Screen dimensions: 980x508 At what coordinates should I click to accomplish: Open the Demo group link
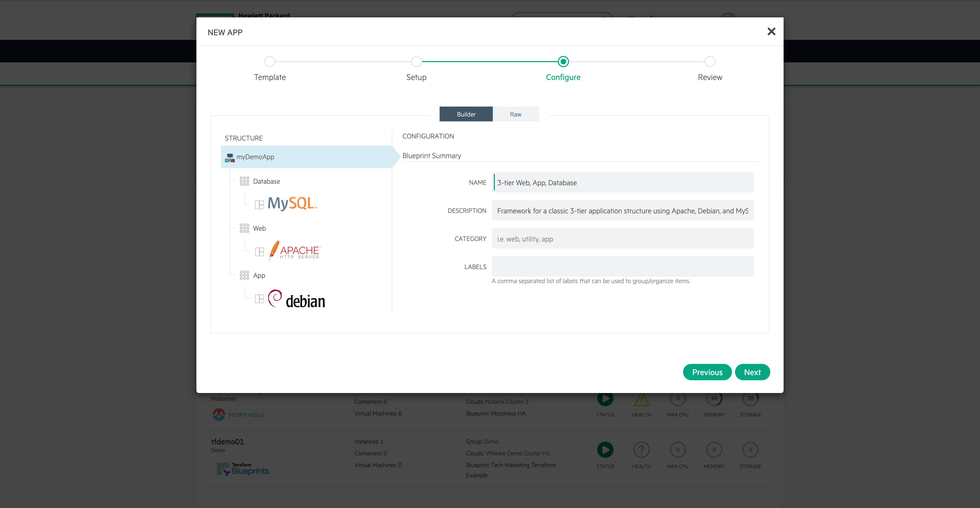[x=491, y=442]
